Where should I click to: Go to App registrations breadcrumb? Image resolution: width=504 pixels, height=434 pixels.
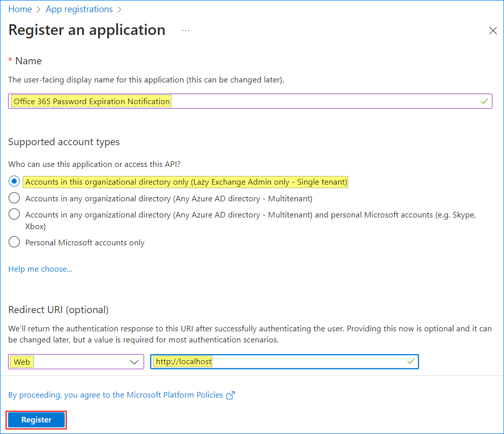click(x=79, y=9)
